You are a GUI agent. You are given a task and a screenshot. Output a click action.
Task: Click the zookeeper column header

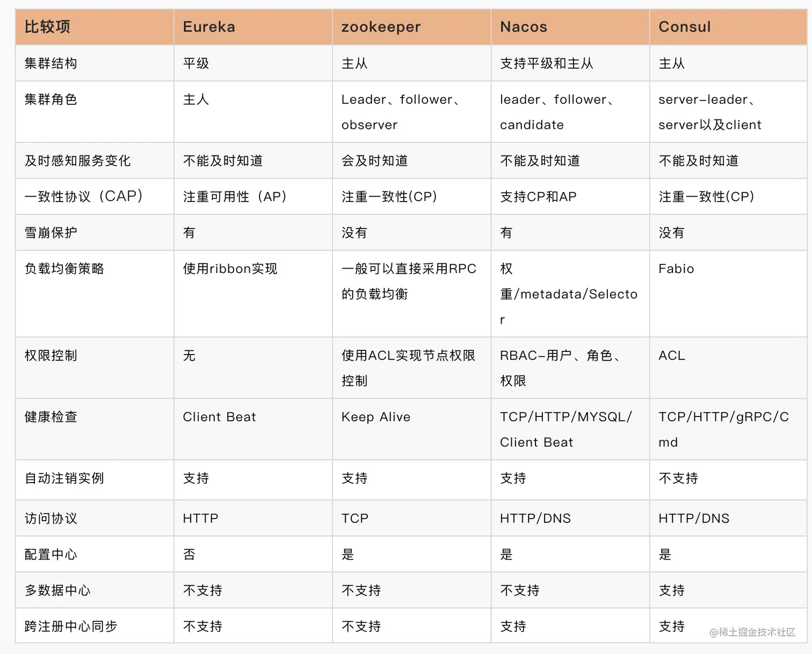point(381,26)
